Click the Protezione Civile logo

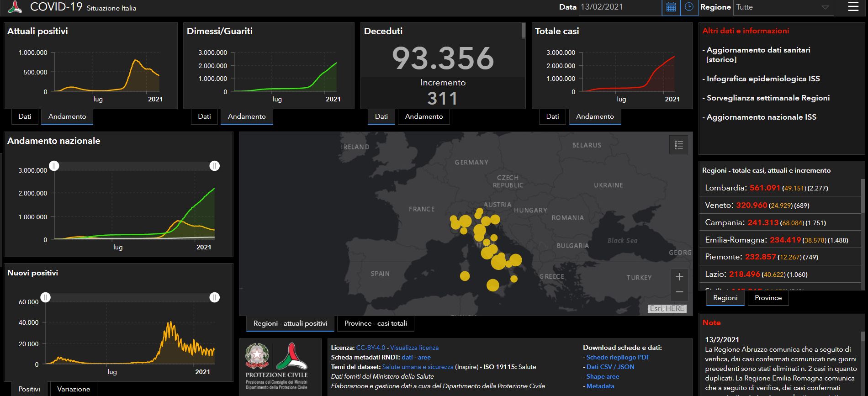291,357
